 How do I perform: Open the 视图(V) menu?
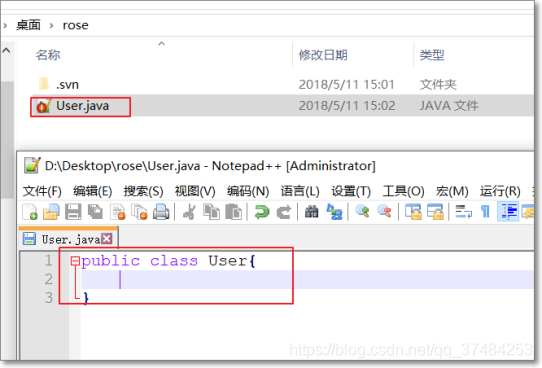(x=195, y=191)
